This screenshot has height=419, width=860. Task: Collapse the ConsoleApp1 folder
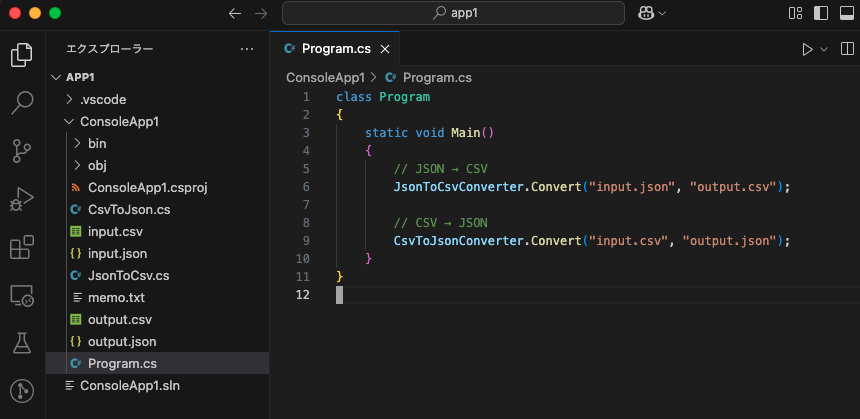click(x=119, y=121)
